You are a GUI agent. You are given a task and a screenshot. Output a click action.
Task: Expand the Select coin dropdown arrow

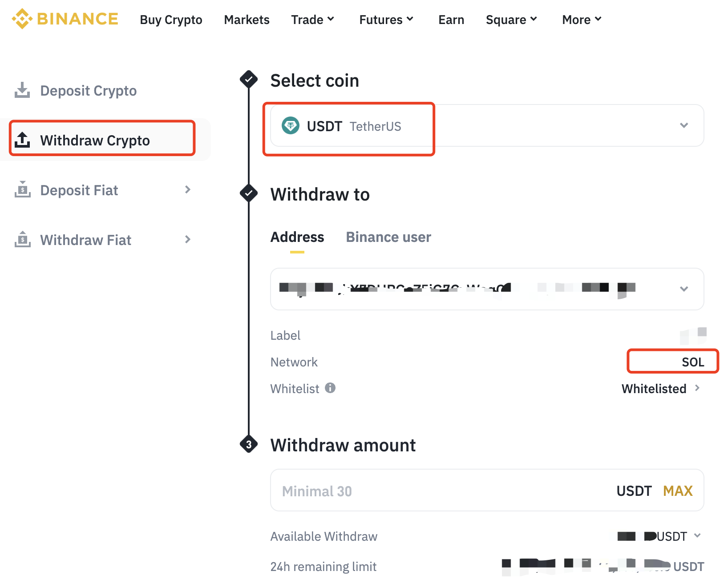click(684, 125)
